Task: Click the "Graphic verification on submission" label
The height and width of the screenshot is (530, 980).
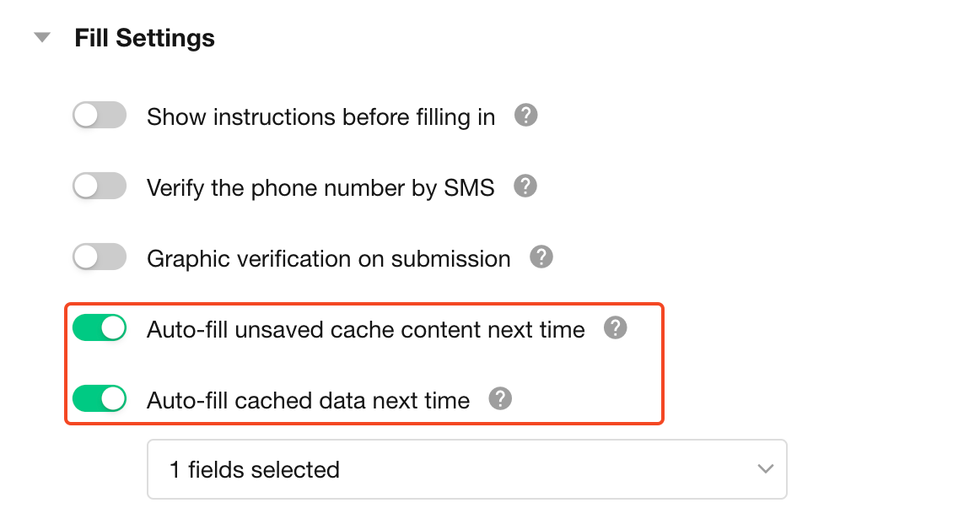Action: coord(328,258)
